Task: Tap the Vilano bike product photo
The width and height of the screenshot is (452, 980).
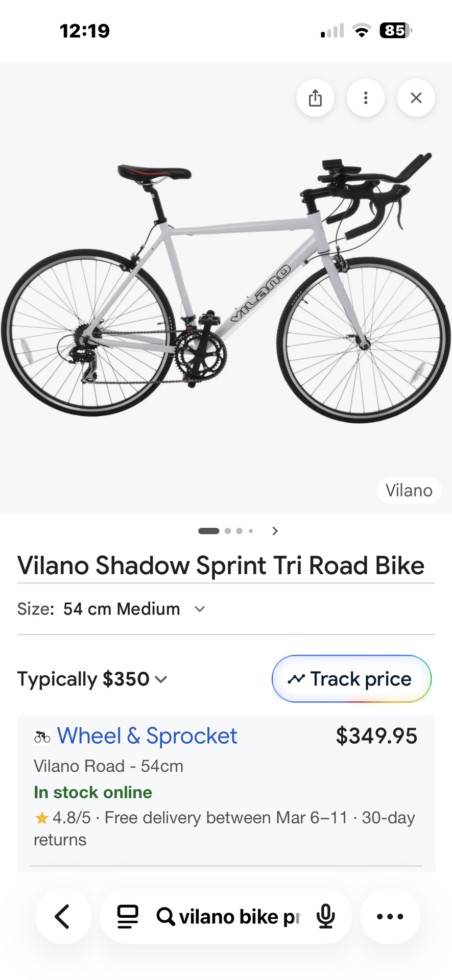Action: pyautogui.click(x=225, y=286)
